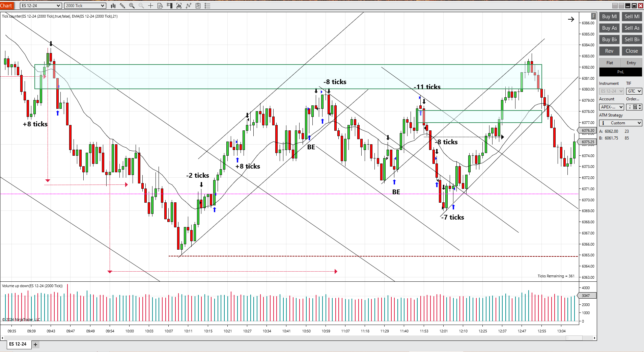Click the Sell Mkt button
The image size is (644, 352).
coord(632,17)
